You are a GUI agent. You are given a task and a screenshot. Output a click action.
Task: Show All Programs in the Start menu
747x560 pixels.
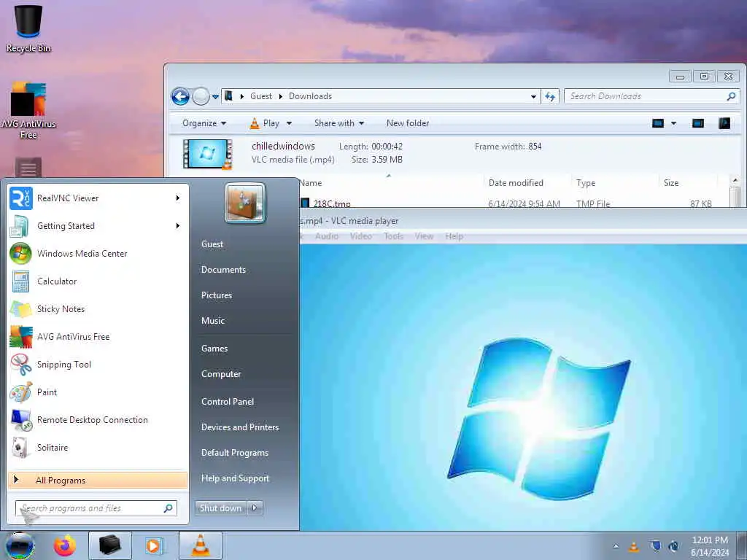[x=98, y=481]
